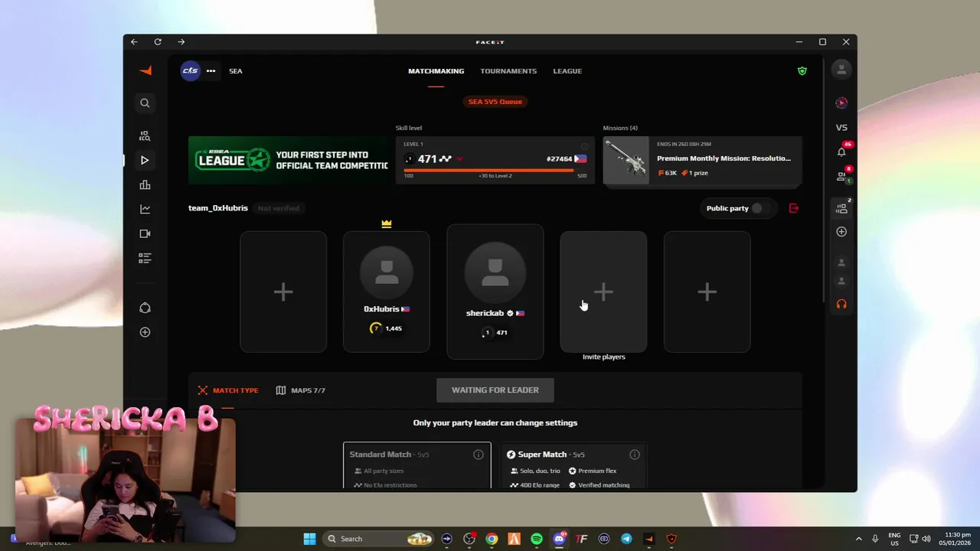Image resolution: width=980 pixels, height=551 pixels.
Task: Click the volume icon in system tray
Action: click(x=926, y=539)
